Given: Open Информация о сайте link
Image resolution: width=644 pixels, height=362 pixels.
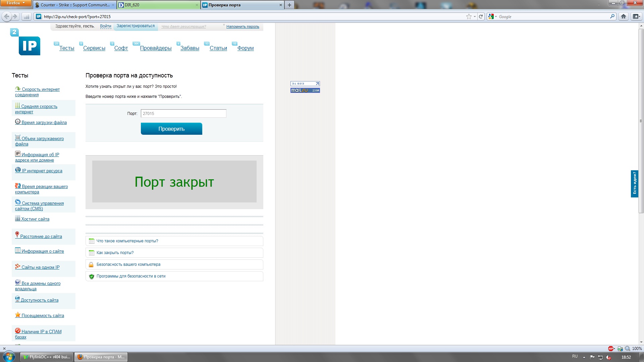Looking at the screenshot, I should 40,251.
